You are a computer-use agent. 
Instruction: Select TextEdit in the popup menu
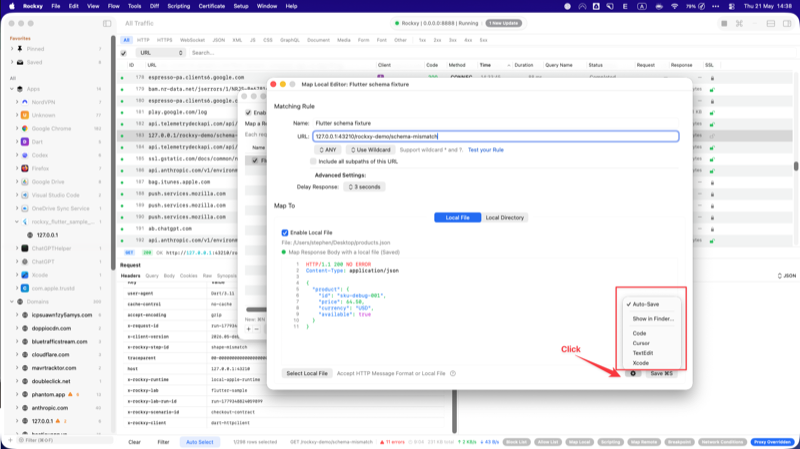pos(642,353)
